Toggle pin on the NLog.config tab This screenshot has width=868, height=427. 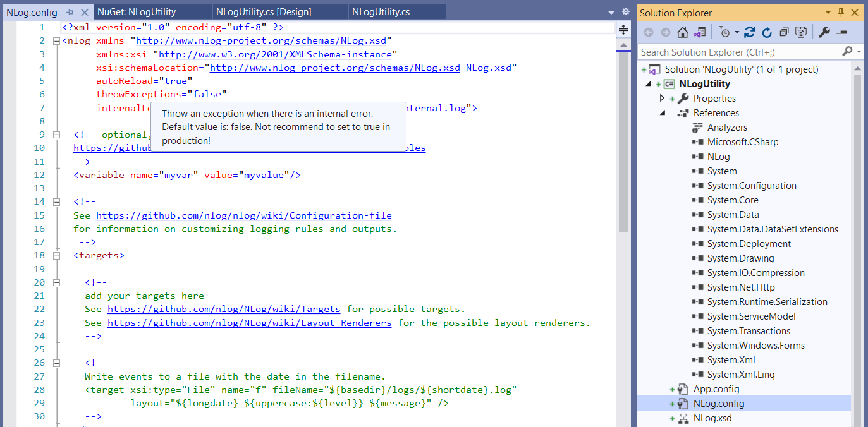70,12
